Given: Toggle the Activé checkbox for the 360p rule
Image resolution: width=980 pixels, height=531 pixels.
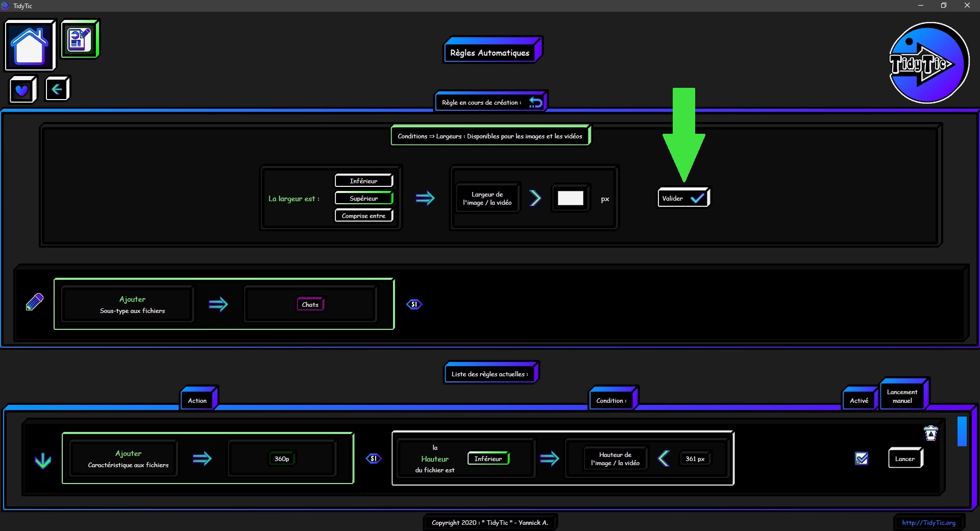Looking at the screenshot, I should click(862, 458).
